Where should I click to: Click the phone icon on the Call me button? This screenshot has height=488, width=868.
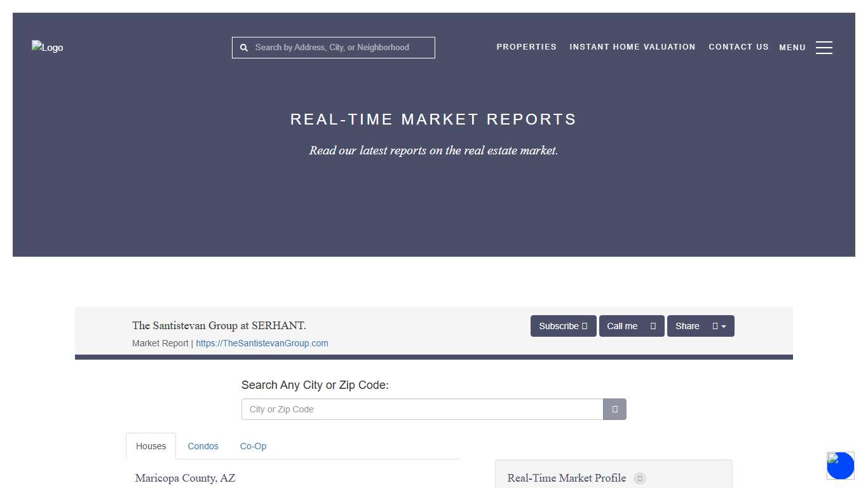click(653, 326)
